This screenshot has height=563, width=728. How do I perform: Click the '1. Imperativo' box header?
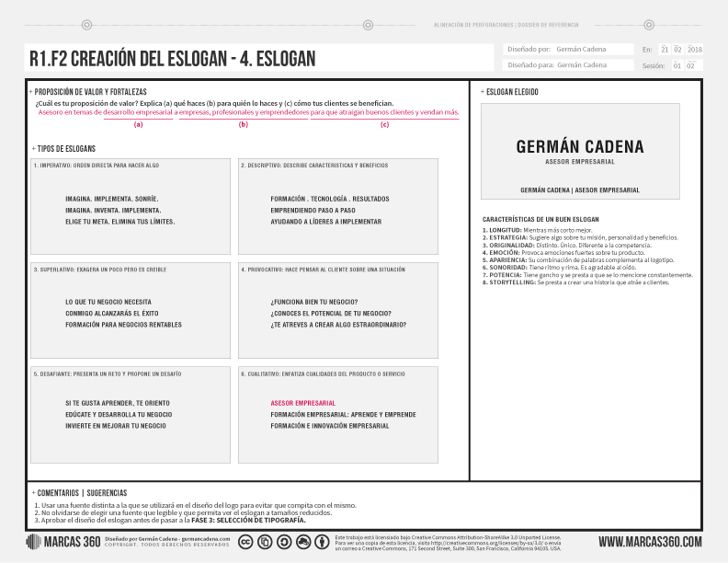(97, 166)
